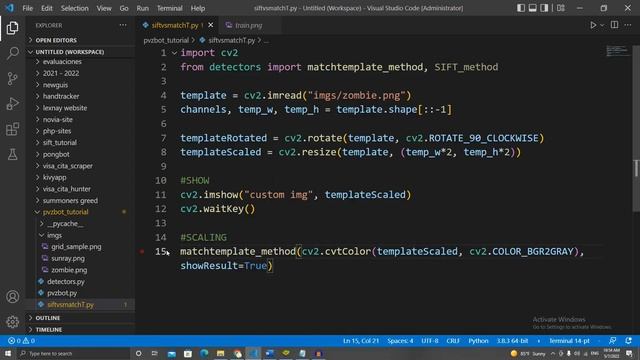Split the editor to the right

(x=614, y=25)
